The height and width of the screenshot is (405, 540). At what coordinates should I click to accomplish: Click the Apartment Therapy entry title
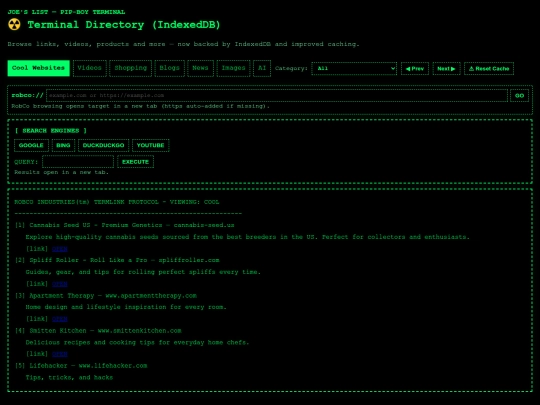coord(106,295)
